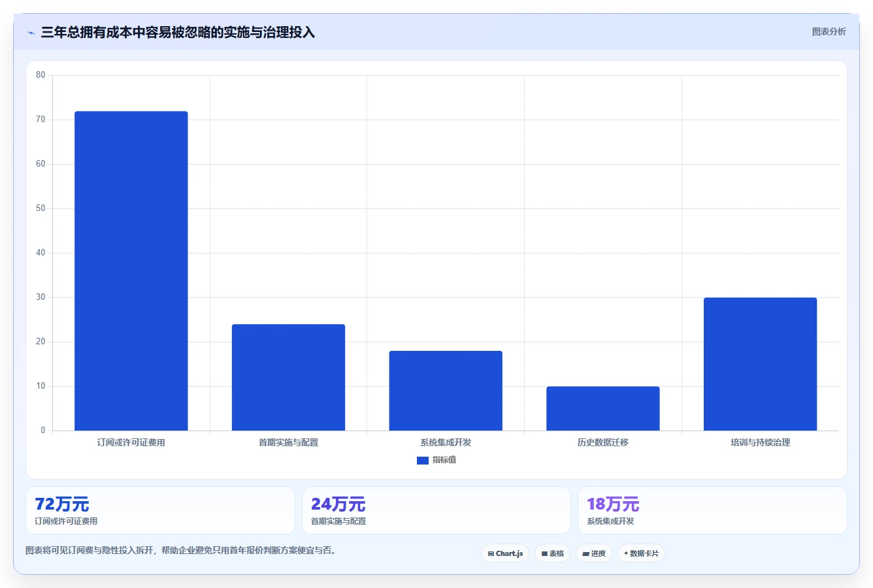Click the 系统集成开发 caption under 18万元
The height and width of the screenshot is (588, 873).
(610, 521)
